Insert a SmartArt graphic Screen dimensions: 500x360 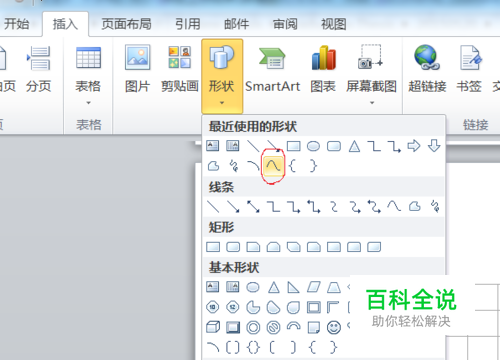[x=273, y=69]
